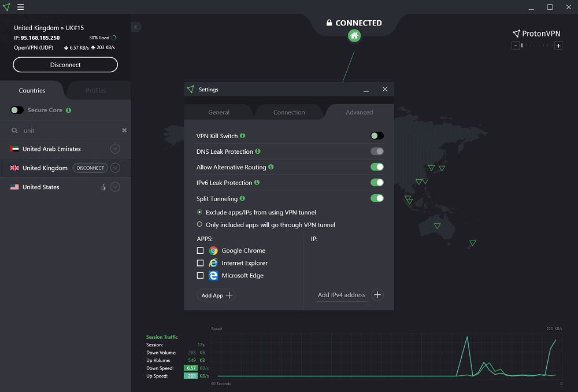Click the United States row
The image size is (578, 392).
[x=65, y=187]
